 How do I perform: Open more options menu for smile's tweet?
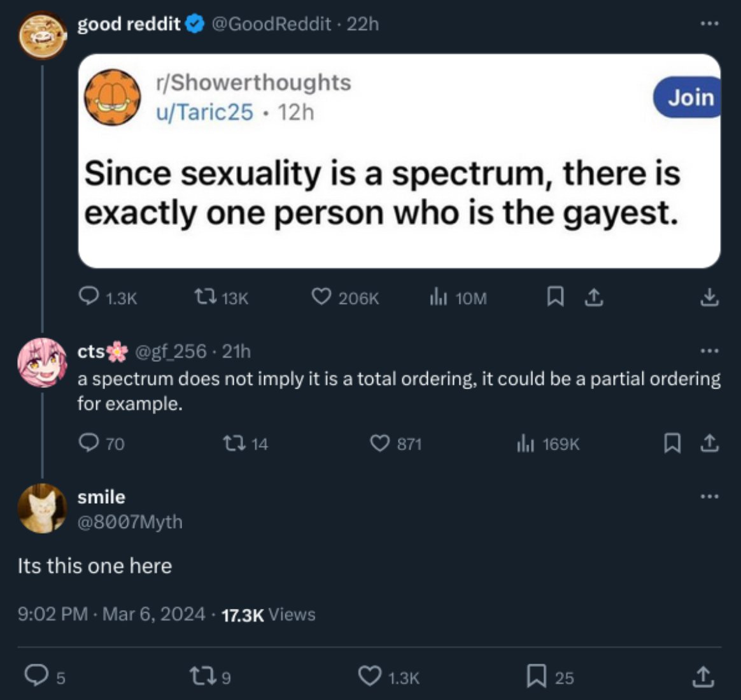point(710,497)
